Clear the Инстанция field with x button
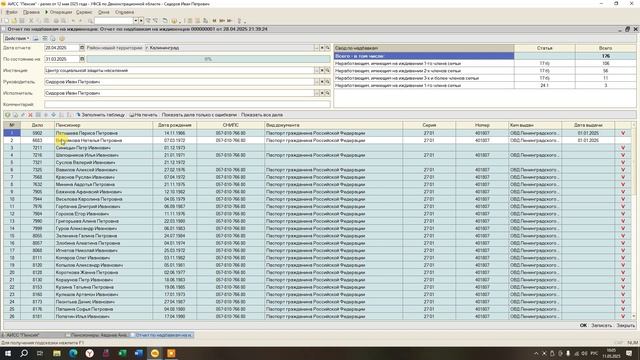The image size is (640, 360). 322,71
